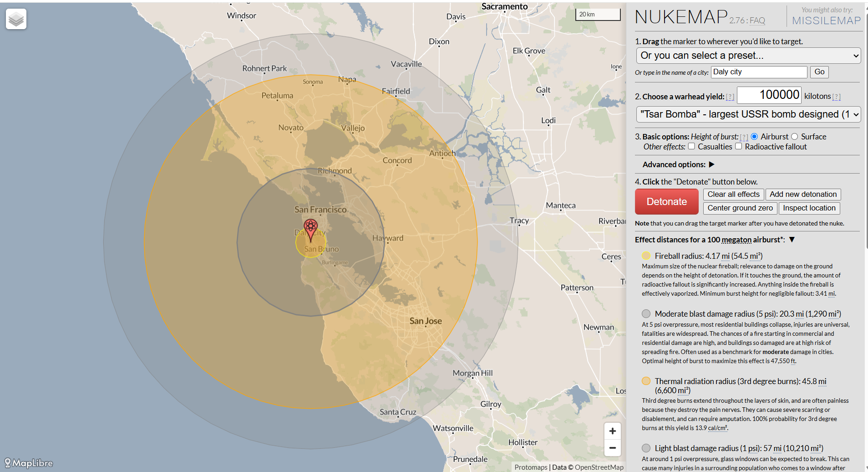The width and height of the screenshot is (868, 472).
Task: Click the Morgan Hill map label
Action: (472, 373)
